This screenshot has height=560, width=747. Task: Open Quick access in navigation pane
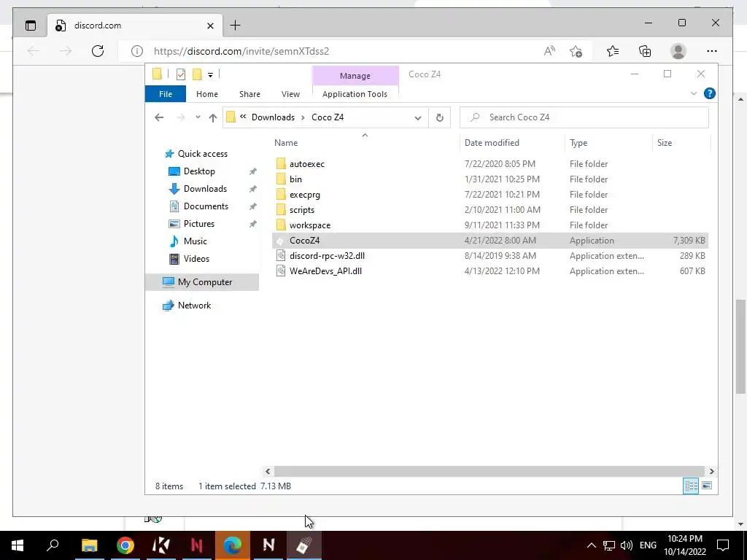203,154
